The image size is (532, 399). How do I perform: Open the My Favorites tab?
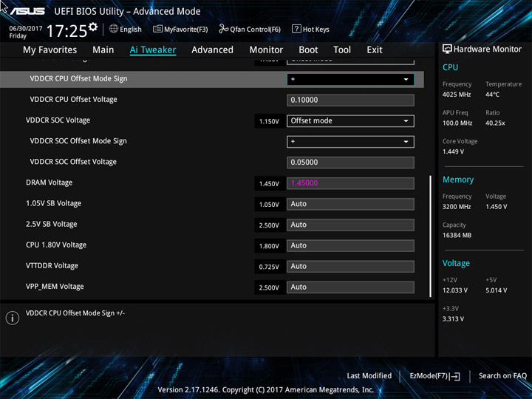point(50,50)
